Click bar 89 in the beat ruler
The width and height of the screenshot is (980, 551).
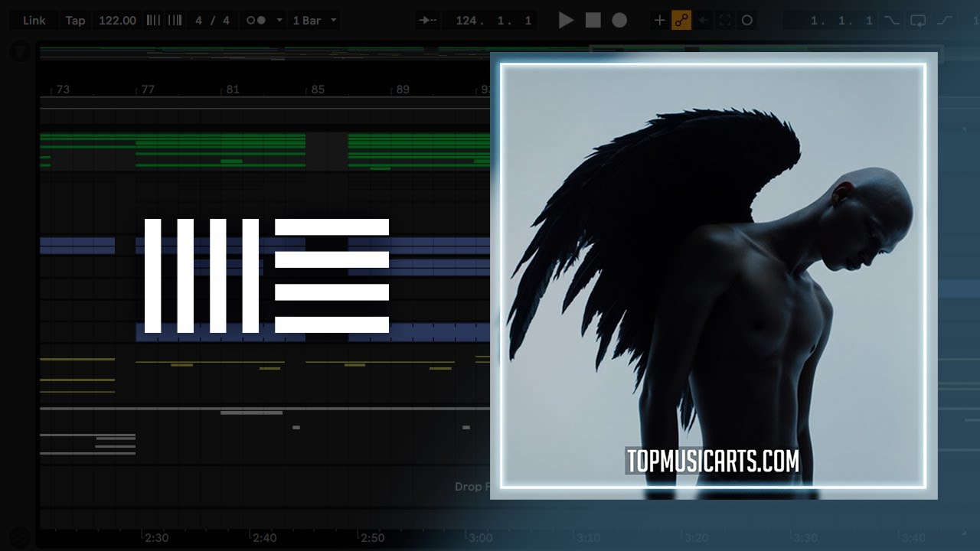click(x=403, y=90)
